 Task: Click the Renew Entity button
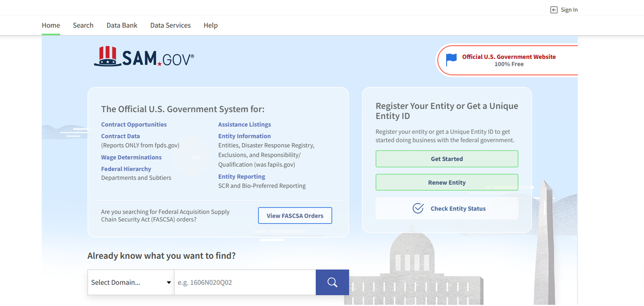[447, 182]
